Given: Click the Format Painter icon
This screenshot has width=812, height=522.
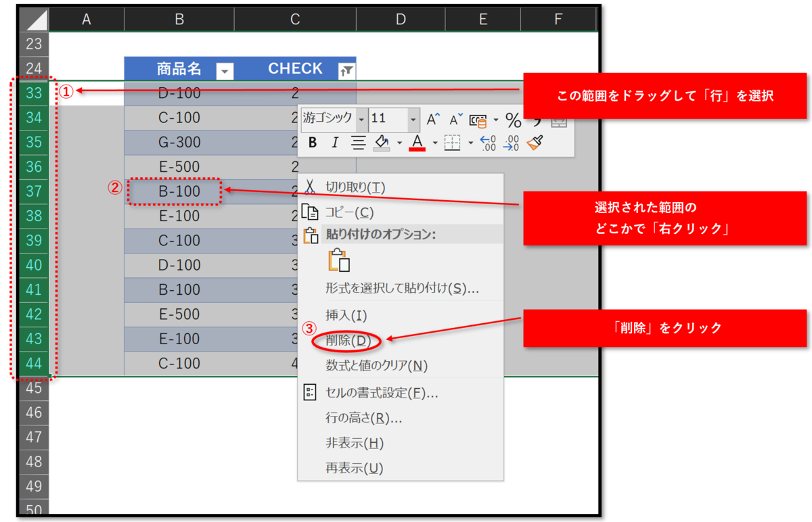Looking at the screenshot, I should (534, 143).
